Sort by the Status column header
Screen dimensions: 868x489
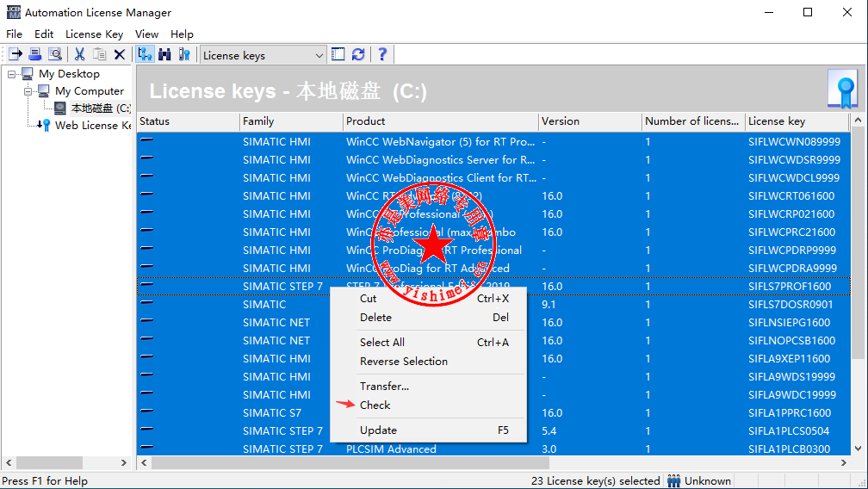coord(189,121)
